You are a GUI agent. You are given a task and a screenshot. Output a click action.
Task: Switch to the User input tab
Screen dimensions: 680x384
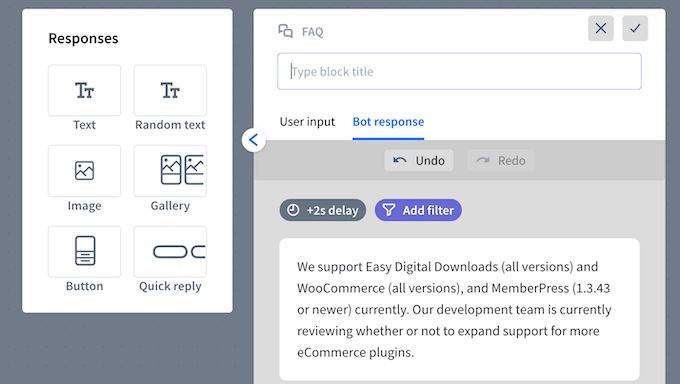307,122
